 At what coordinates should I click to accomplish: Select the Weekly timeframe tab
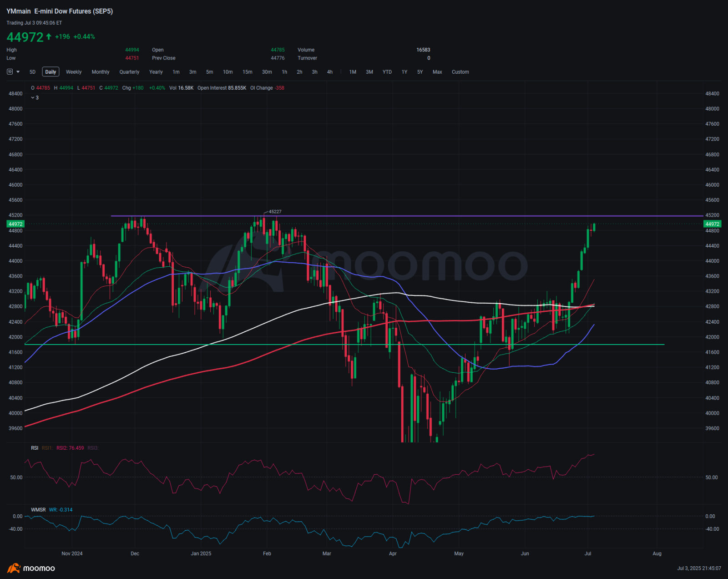click(x=74, y=72)
